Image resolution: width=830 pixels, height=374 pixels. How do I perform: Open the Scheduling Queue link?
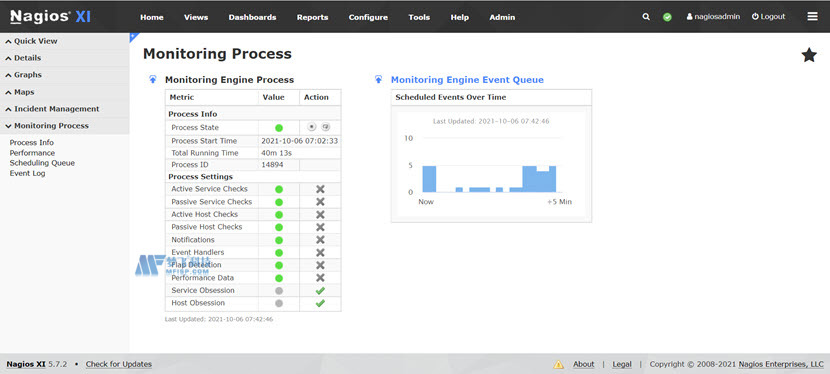42,163
